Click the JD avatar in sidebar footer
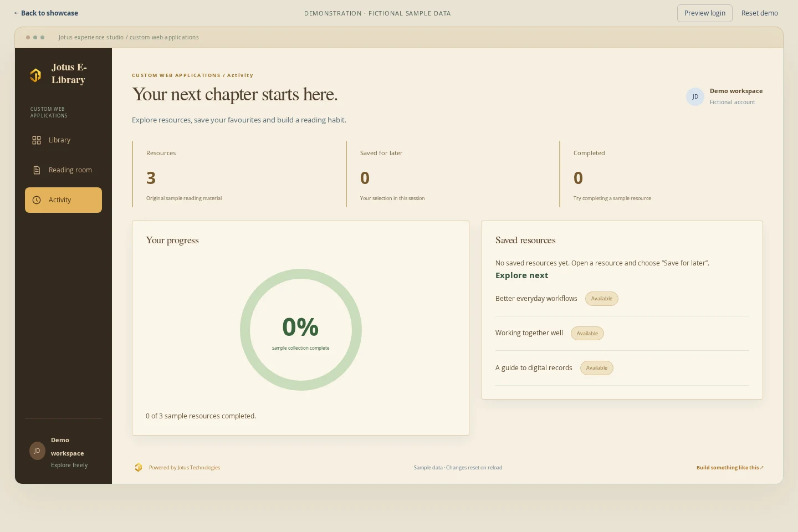The image size is (798, 532). (x=37, y=451)
